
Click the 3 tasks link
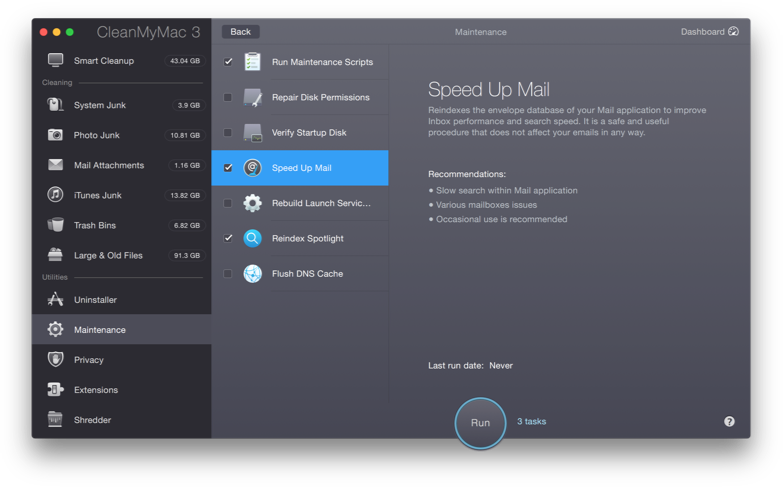click(531, 422)
